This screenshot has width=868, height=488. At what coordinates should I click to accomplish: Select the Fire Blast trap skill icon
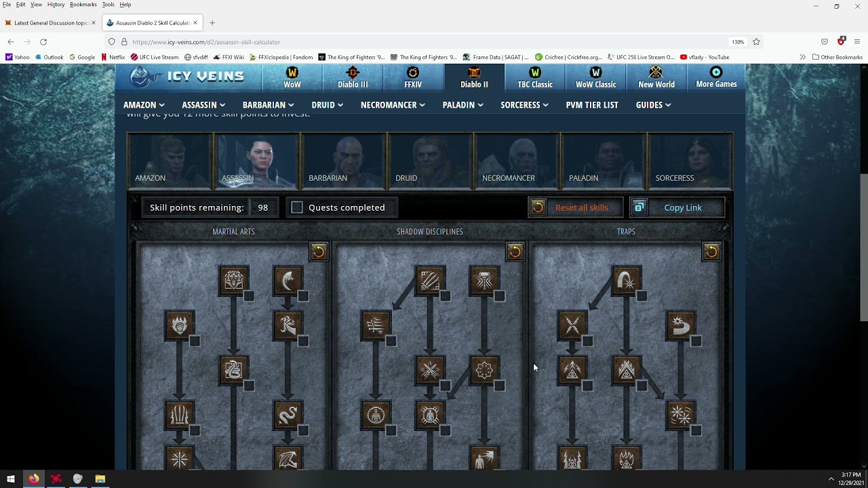(627, 280)
